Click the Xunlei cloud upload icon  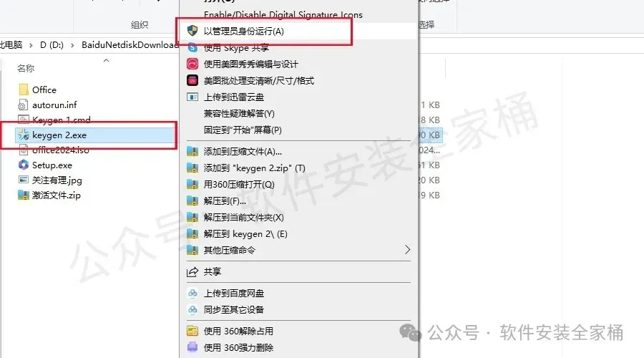[192, 97]
